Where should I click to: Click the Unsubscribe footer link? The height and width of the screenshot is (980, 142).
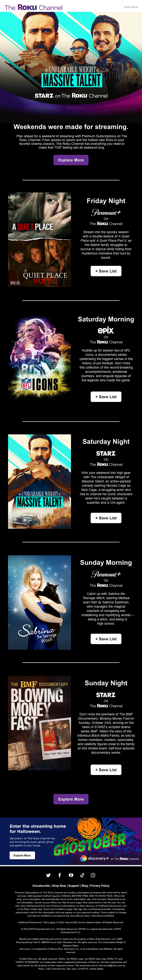coord(41,886)
